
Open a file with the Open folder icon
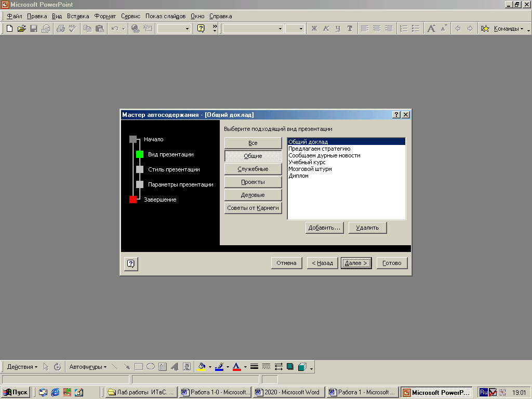21,29
